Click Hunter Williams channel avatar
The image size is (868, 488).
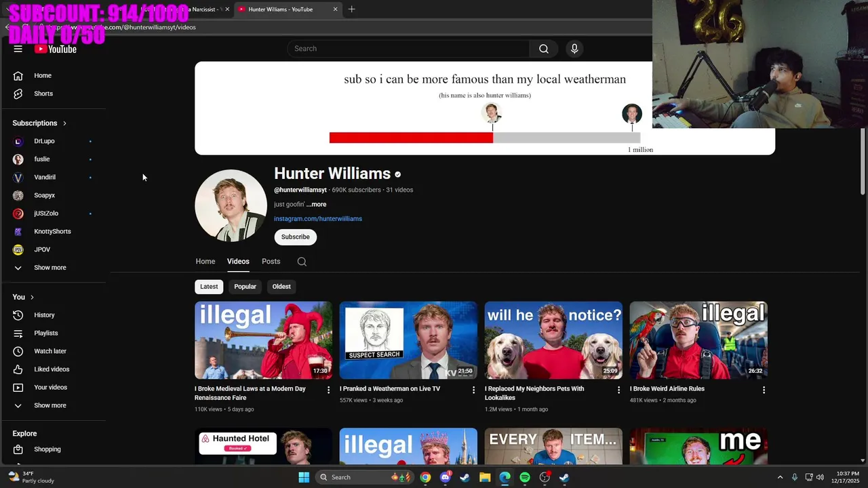point(231,205)
